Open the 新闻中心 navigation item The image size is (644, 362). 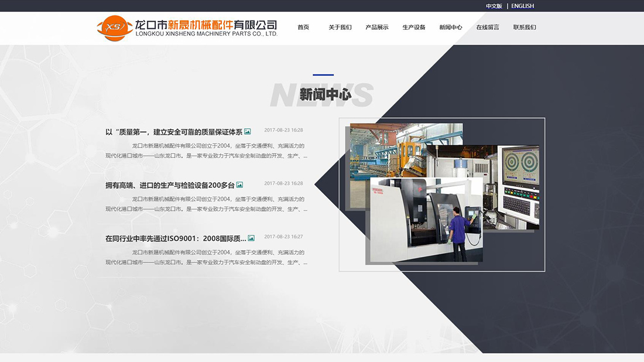(451, 27)
